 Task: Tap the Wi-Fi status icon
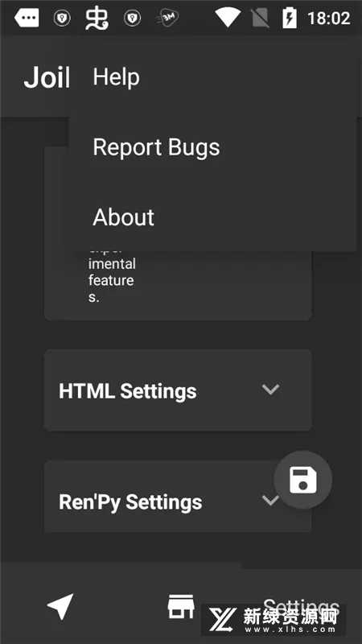[x=227, y=18]
